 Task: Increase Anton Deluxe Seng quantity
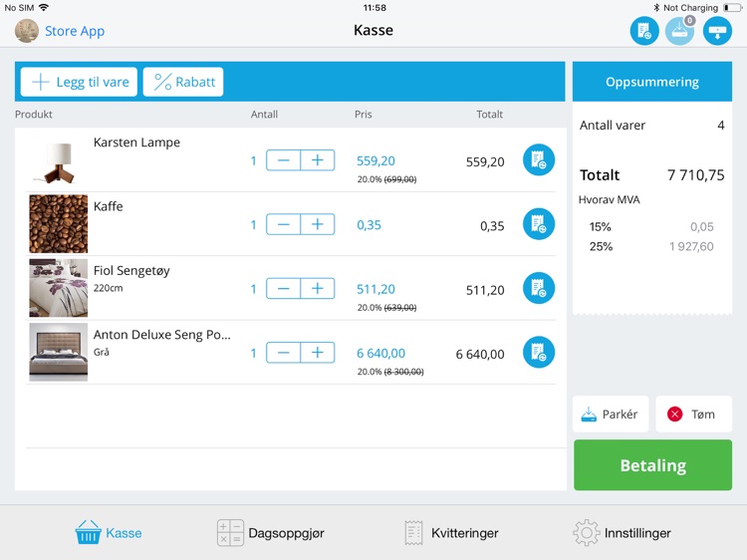click(318, 353)
